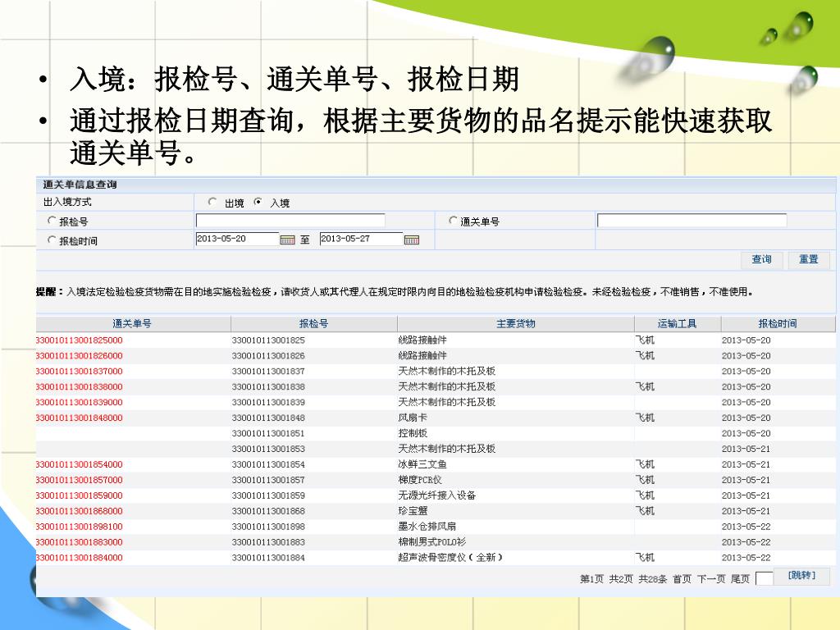This screenshot has height=630, width=840.
Task: Open customs form link 330010113001854000
Action: pos(80,464)
